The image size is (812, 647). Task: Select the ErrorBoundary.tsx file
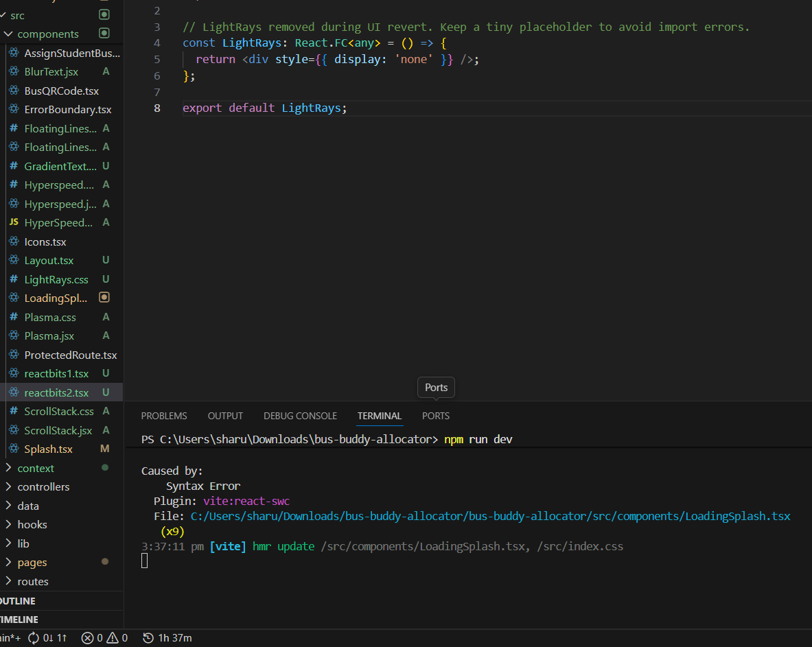pyautogui.click(x=67, y=110)
